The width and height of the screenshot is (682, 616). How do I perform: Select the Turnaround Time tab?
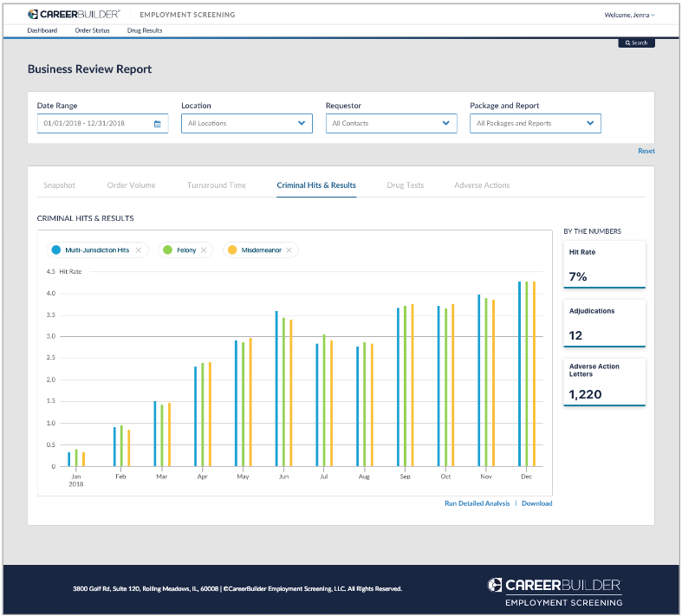coord(217,185)
